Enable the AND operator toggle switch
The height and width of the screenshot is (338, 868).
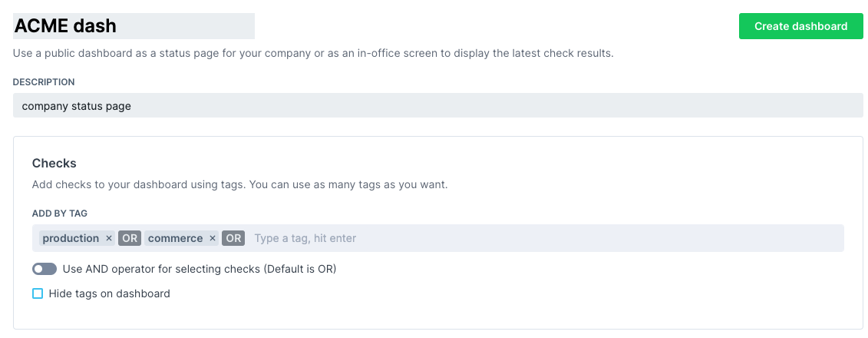[45, 269]
